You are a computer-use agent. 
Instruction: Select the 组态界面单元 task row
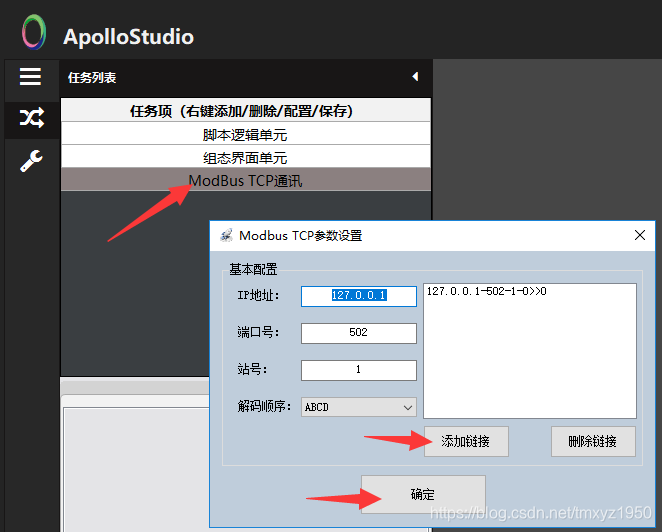click(246, 157)
